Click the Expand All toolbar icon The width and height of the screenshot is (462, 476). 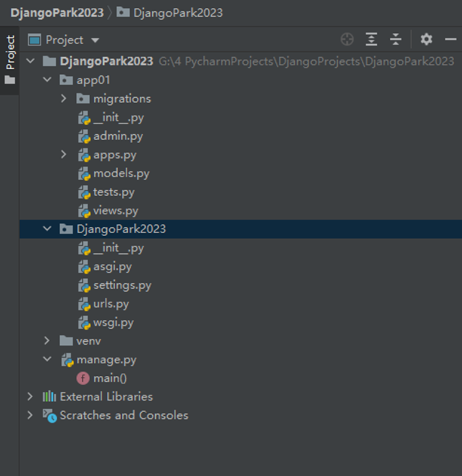pyautogui.click(x=371, y=39)
